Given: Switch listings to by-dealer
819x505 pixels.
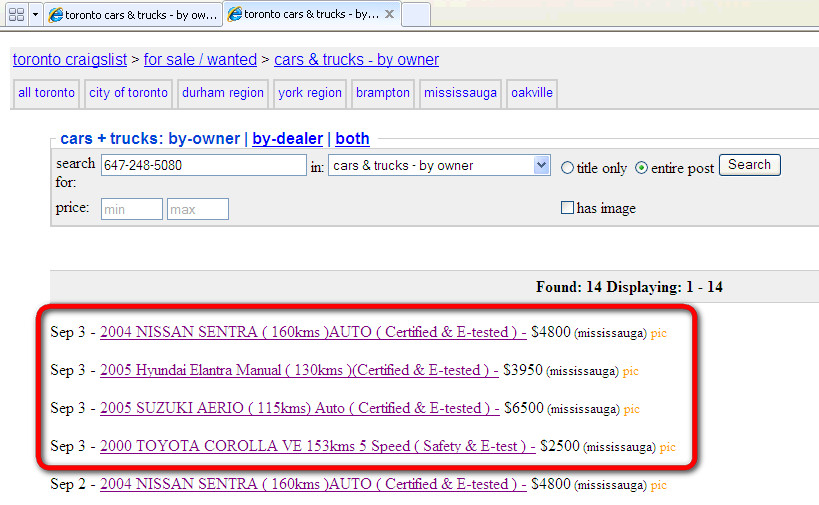Looking at the screenshot, I should pyautogui.click(x=287, y=138).
